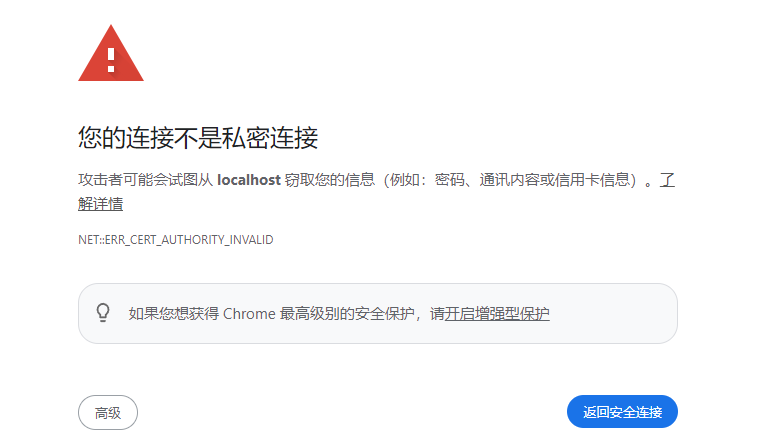This screenshot has width=772, height=448.
Task: Click the lightbulb tip icon
Action: coord(103,313)
